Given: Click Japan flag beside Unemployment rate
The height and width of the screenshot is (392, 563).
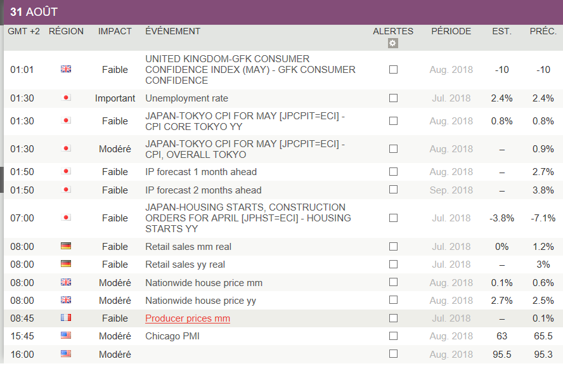Looking at the screenshot, I should (x=66, y=98).
